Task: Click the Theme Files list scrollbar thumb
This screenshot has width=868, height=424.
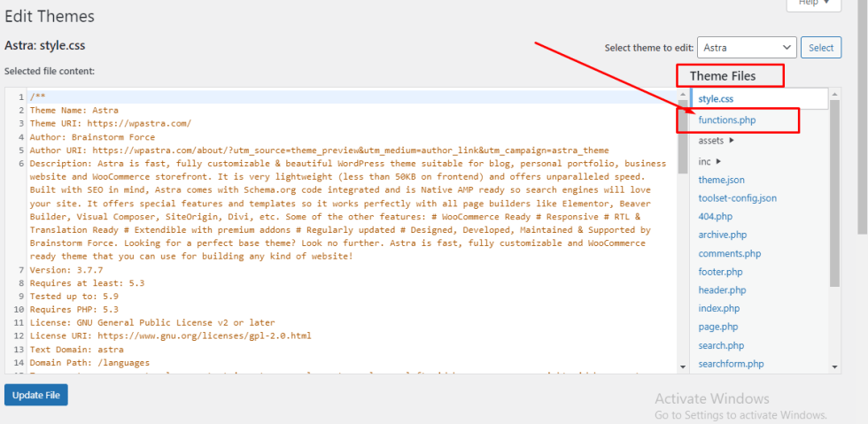Action: coord(834,193)
